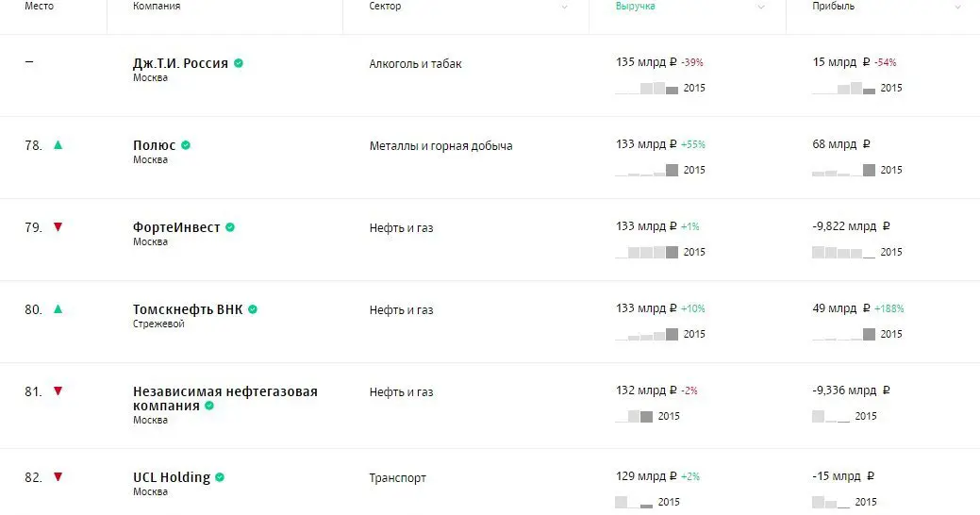Image resolution: width=980 pixels, height=515 pixels.
Task: Click Полюс revenue mini bar chart
Action: 646,171
